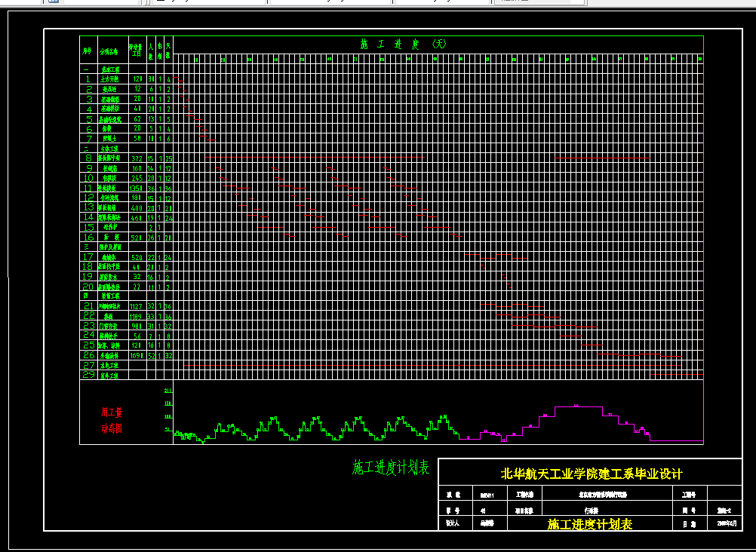Click the labor value 160 in row 9

[137, 169]
